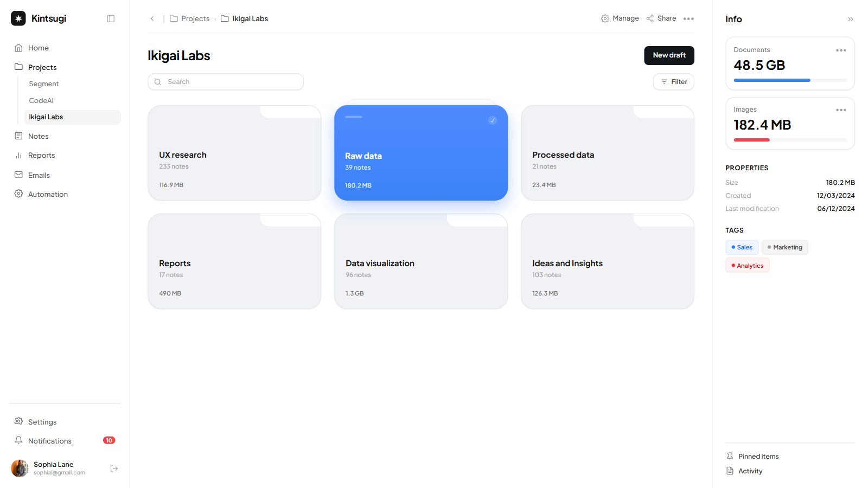
Task: Collapse the Info panel with double chevron
Action: [851, 19]
